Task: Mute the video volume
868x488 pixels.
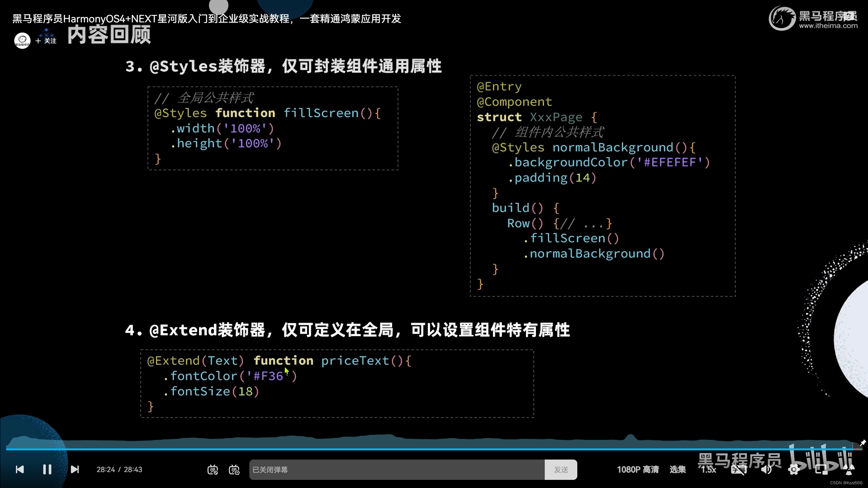Action: [766, 469]
